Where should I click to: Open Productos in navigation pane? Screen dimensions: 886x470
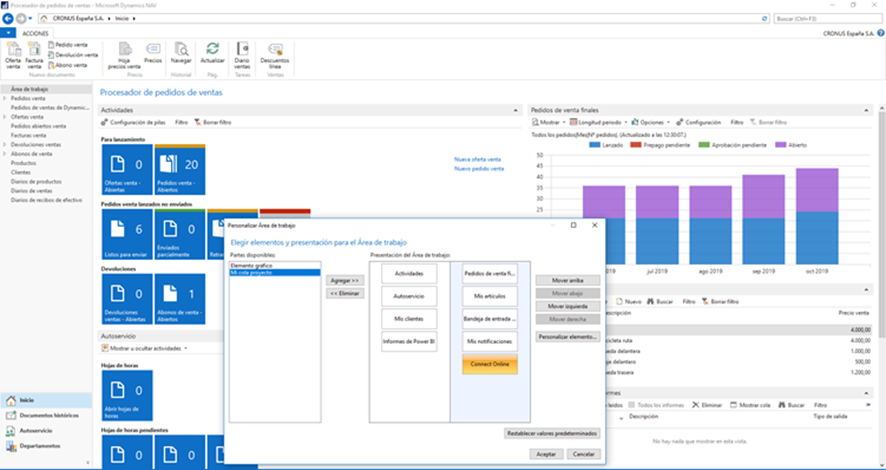click(24, 163)
